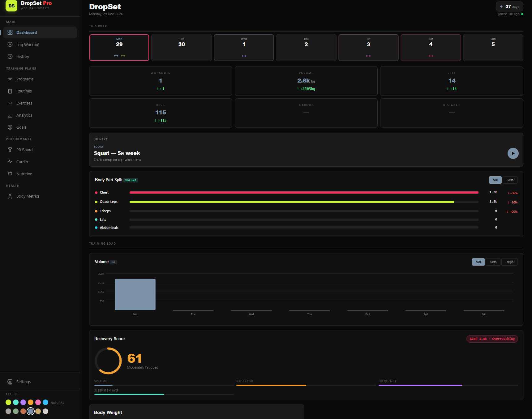The width and height of the screenshot is (532, 419).
Task: Select the Mon 29 day card
Action: [119, 48]
